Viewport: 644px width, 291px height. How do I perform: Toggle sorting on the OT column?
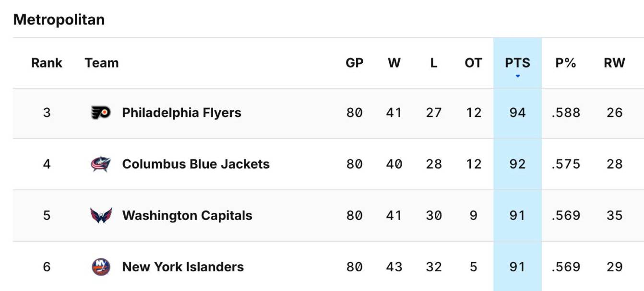tap(472, 63)
